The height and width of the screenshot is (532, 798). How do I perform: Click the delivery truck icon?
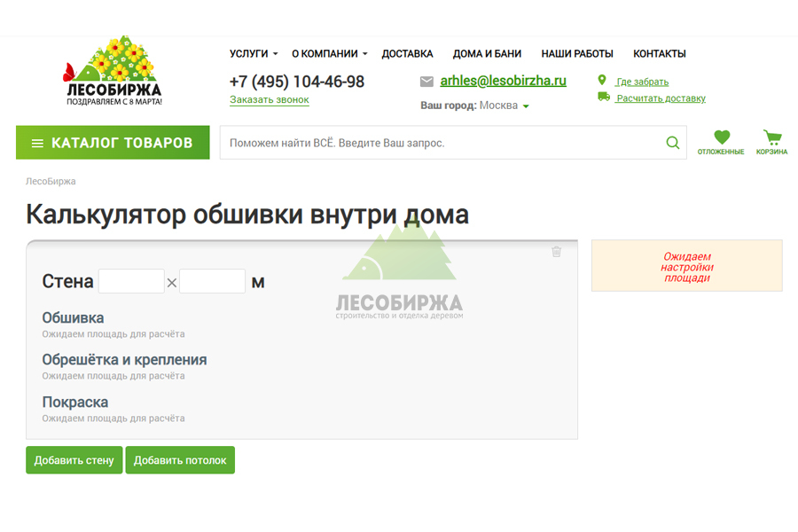point(604,97)
